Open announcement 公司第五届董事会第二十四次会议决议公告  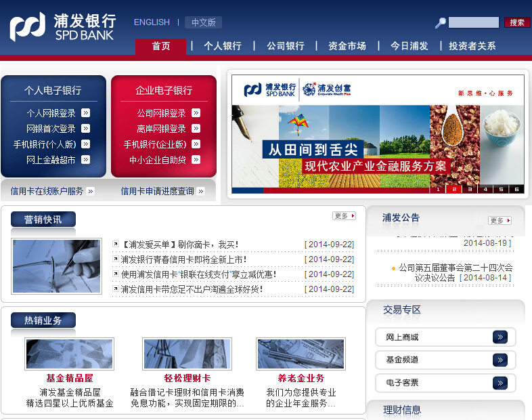coord(456,272)
